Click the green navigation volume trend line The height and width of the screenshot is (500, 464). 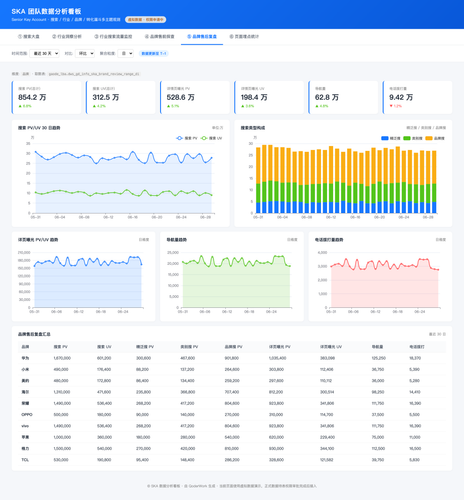point(236,261)
